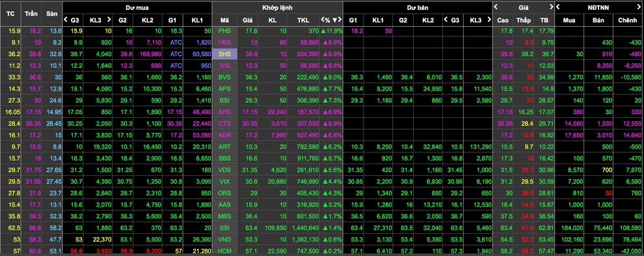644x256 pixels.
Task: Click the left chevron in Giá header
Action: pos(496,7)
